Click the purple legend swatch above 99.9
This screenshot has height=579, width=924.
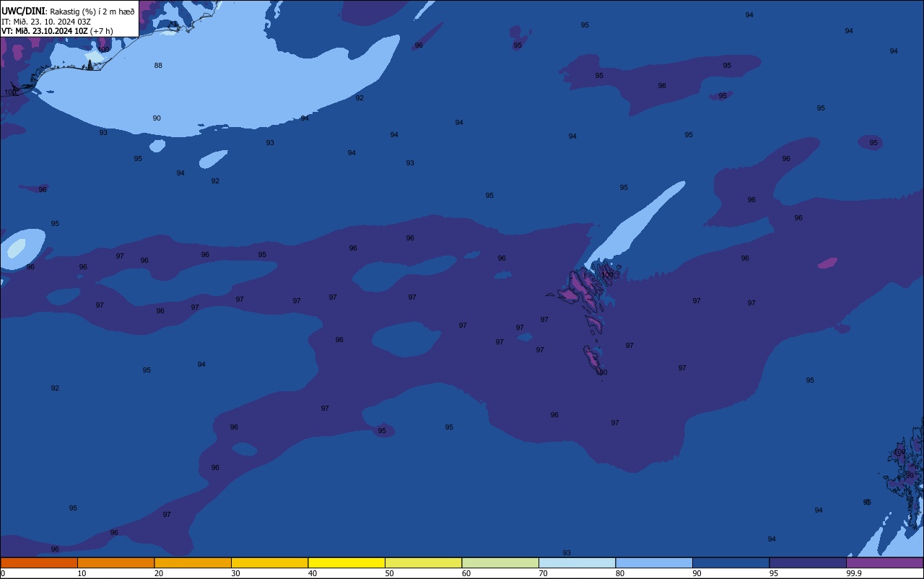[x=884, y=562]
